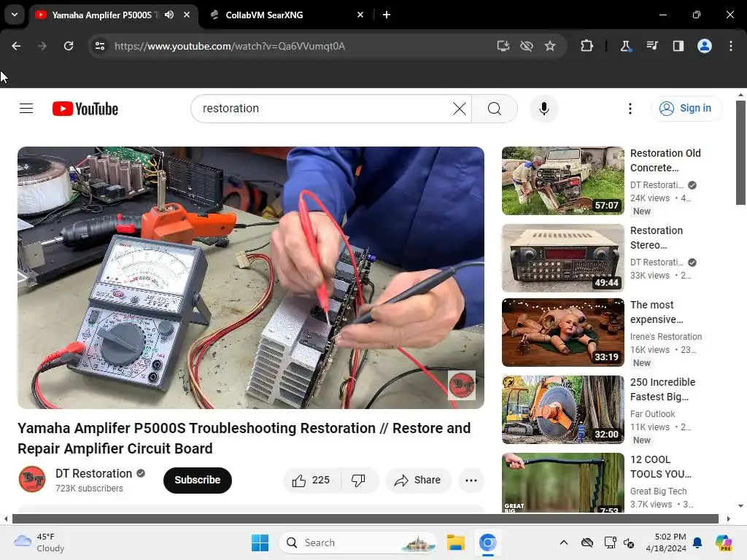Viewport: 747px width, 560px height.
Task: Close the CollabVM SearXNG tab
Action: (360, 15)
